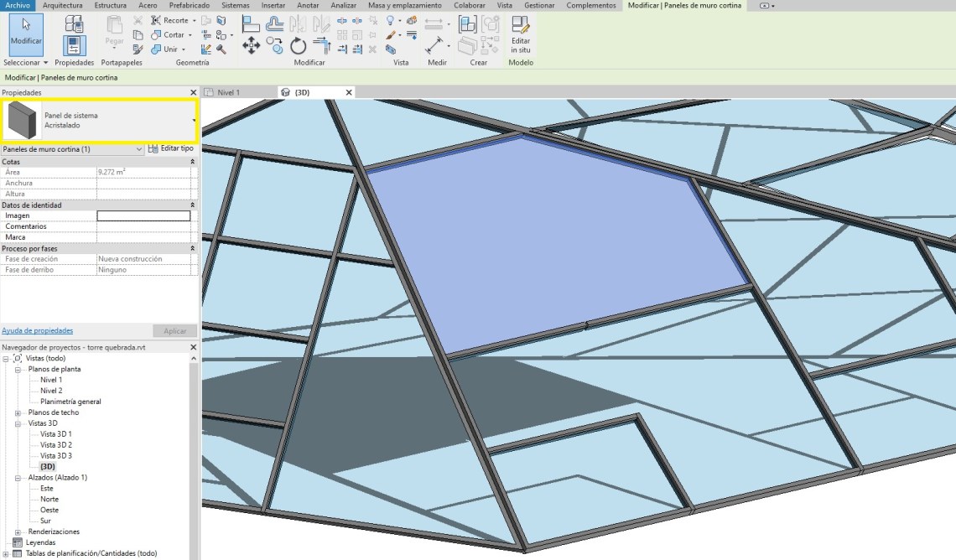Open the Arquitectura ribbon tab

click(63, 5)
